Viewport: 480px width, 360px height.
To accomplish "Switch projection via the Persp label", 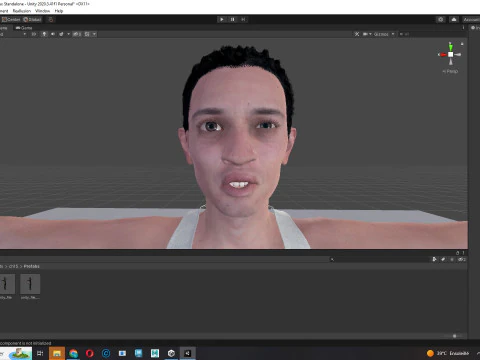I will click(450, 71).
